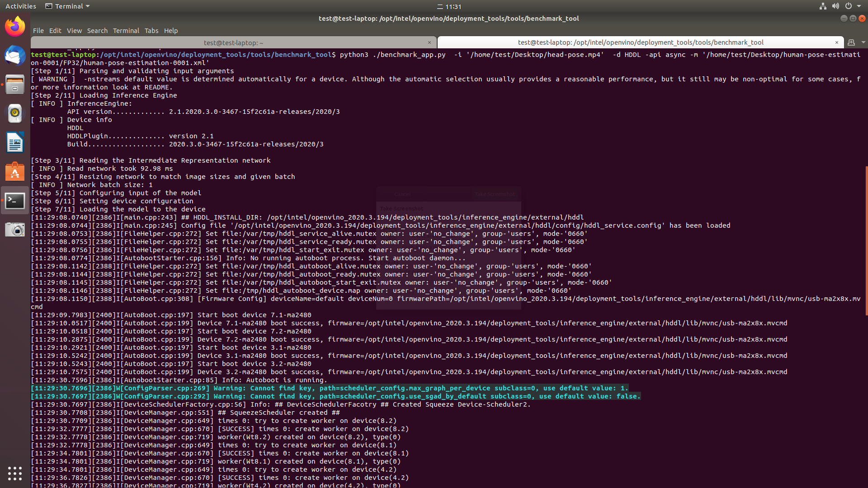Viewport: 868px width, 488px height.
Task: Switch to the test@test-laptop: ~ tab
Action: (x=233, y=42)
